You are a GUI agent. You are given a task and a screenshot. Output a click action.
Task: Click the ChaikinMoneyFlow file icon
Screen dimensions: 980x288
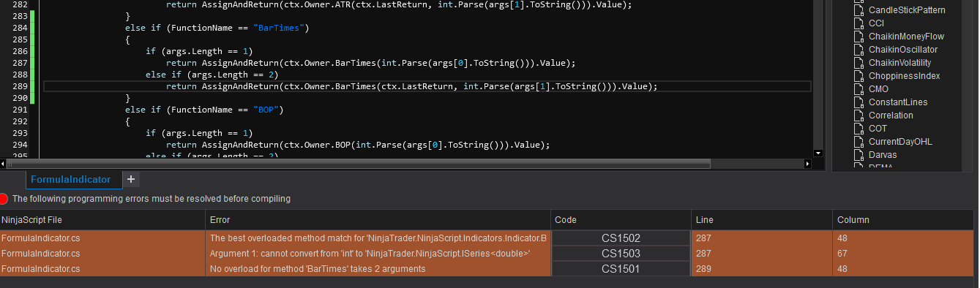859,37
